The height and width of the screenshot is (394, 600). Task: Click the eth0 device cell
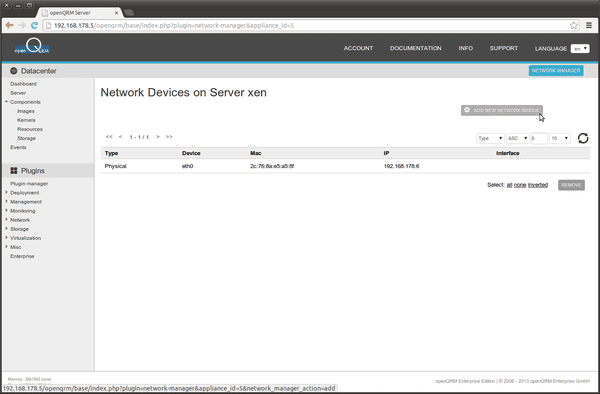188,166
